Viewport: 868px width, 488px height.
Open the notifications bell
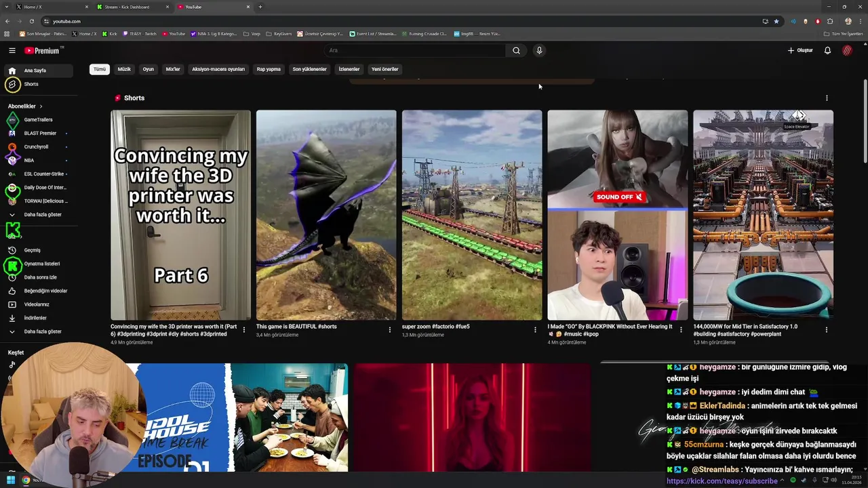827,50
